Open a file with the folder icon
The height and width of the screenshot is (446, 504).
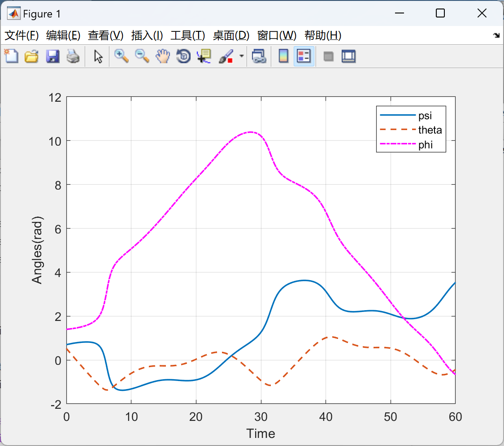(31, 56)
